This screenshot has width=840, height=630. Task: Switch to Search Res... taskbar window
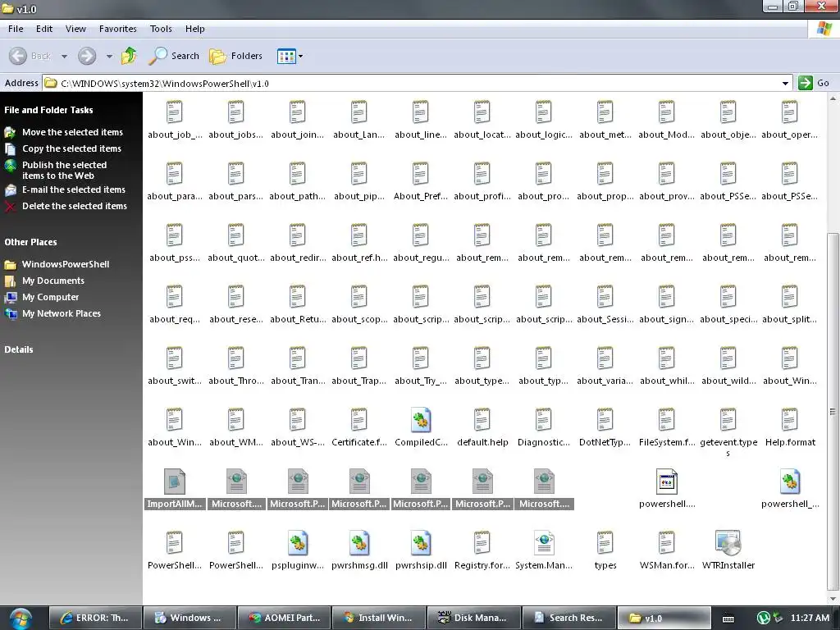(x=569, y=618)
